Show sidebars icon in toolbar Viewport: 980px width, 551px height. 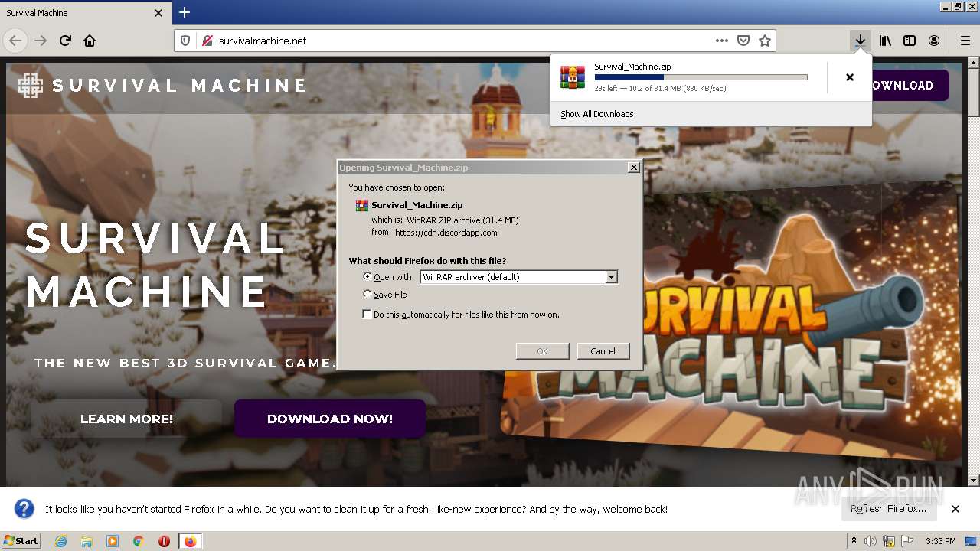[x=910, y=41]
